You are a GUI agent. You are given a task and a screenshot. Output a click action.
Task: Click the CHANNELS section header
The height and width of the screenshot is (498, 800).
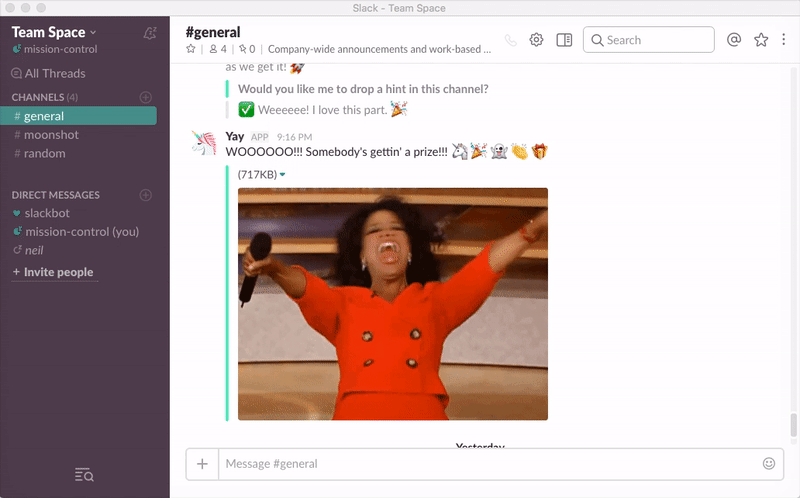tap(44, 97)
